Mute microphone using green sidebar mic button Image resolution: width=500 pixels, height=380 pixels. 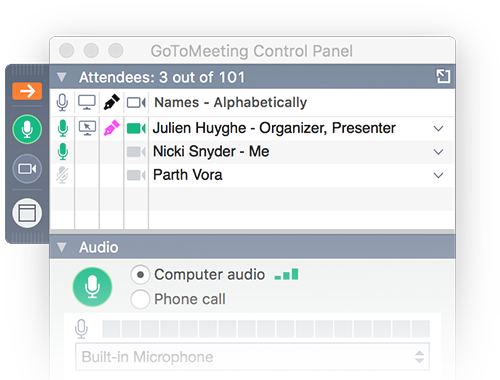(x=27, y=129)
